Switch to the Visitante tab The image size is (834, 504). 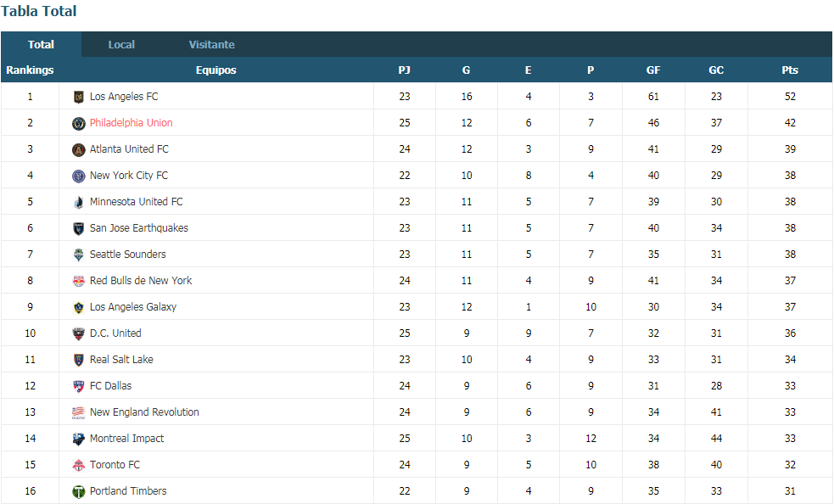point(212,45)
